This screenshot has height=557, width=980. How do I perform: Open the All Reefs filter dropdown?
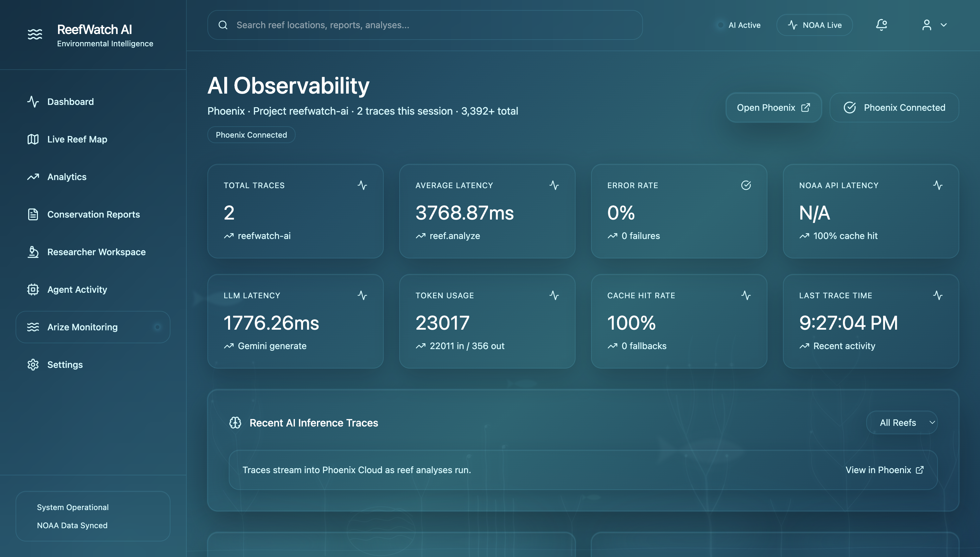[902, 423]
